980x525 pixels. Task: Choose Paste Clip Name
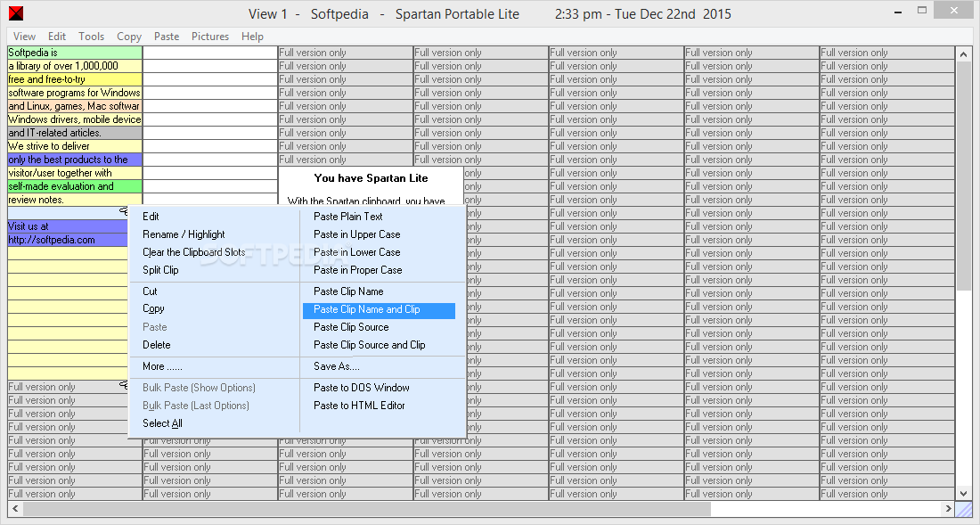pos(348,291)
